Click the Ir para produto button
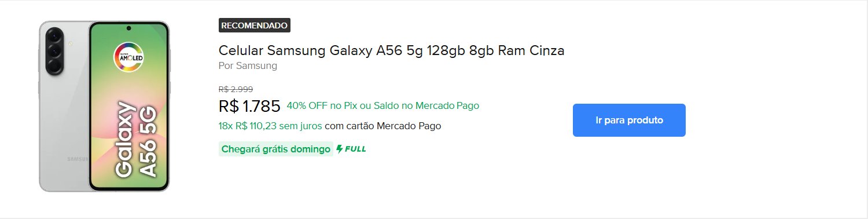This screenshot has width=868, height=219. pos(629,121)
